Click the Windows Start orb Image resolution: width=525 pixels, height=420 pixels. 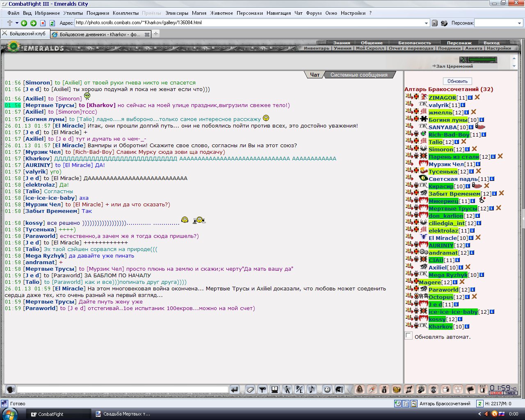[x=9, y=414]
